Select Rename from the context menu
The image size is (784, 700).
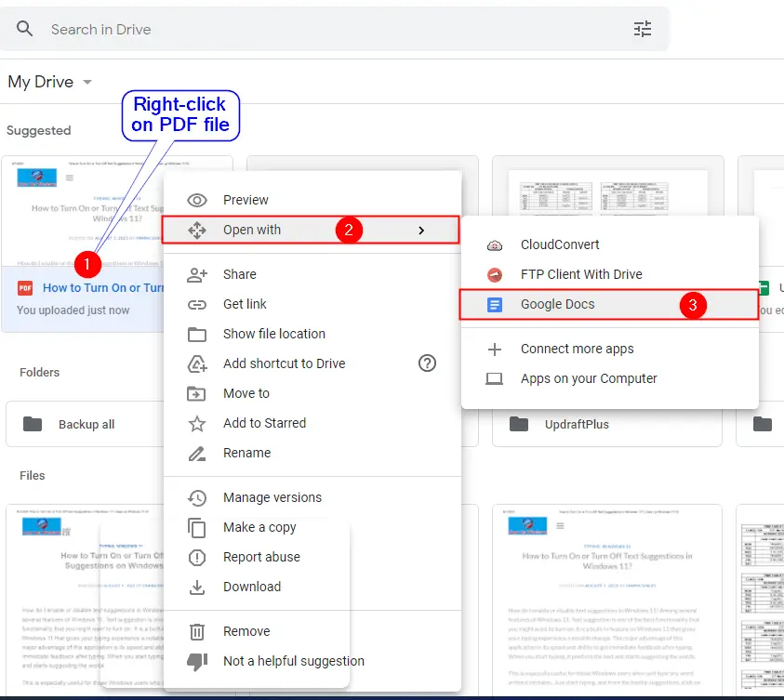312,453
